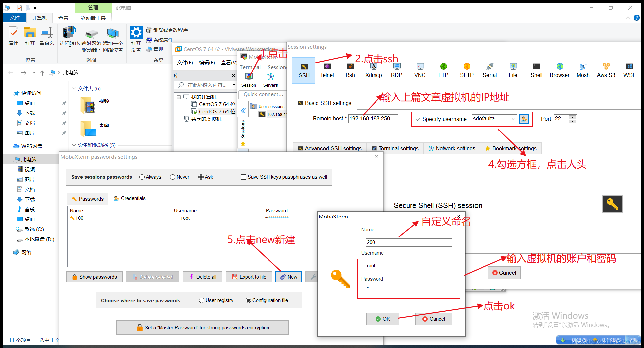The height and width of the screenshot is (348, 644).
Task: Switch to the Credentials tab
Action: coord(130,198)
